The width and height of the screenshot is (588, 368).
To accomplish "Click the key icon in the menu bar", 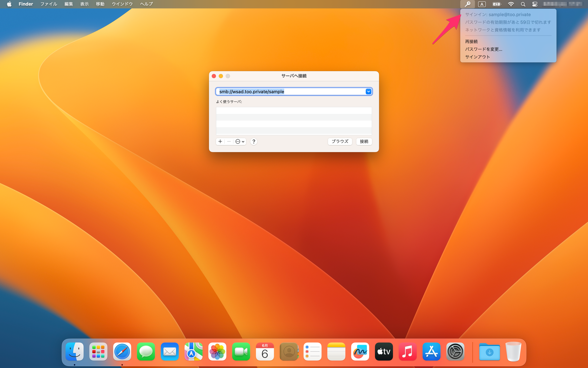I will pyautogui.click(x=467, y=4).
